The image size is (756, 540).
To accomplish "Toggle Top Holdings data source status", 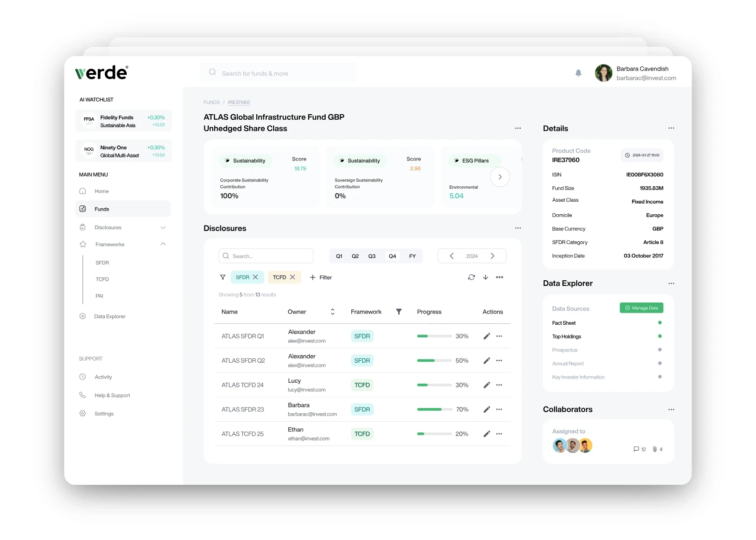I will (x=660, y=336).
